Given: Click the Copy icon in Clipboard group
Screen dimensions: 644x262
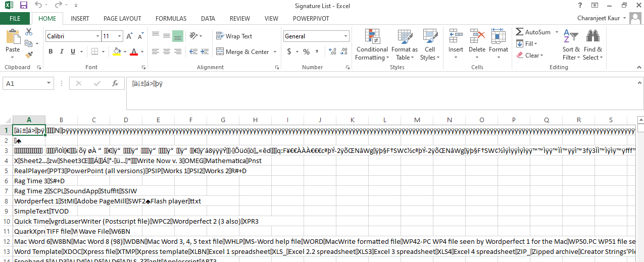Looking at the screenshot, I should pos(29,43).
